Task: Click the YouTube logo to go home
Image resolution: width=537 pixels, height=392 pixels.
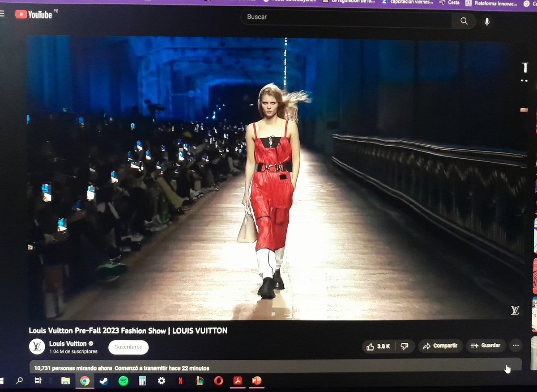Action: coord(34,14)
